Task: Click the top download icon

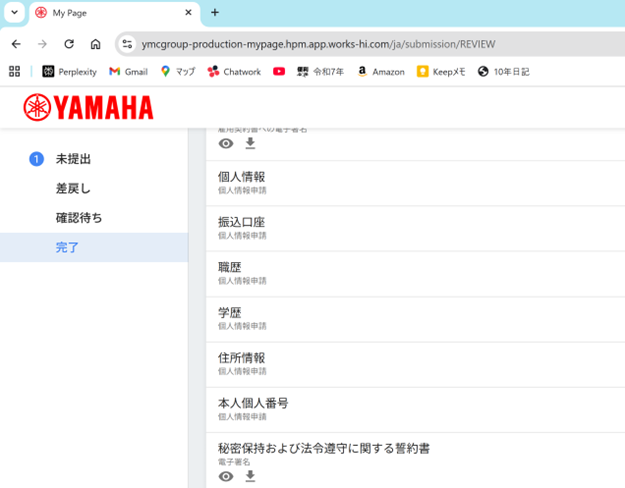Action: click(x=250, y=144)
